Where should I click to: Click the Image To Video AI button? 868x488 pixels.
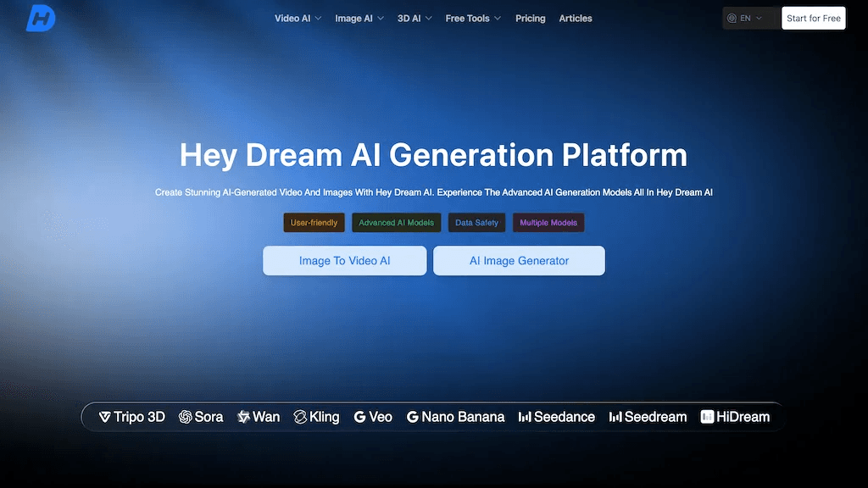point(344,261)
